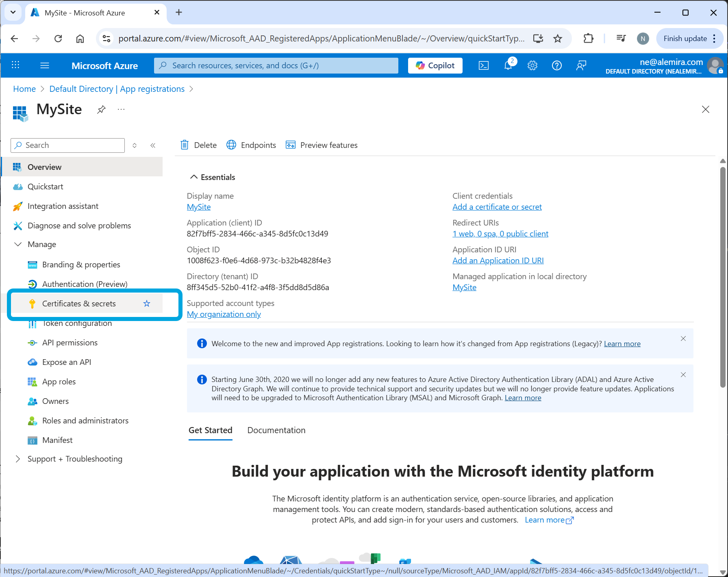
Task: Click the Copilot button
Action: coord(435,65)
